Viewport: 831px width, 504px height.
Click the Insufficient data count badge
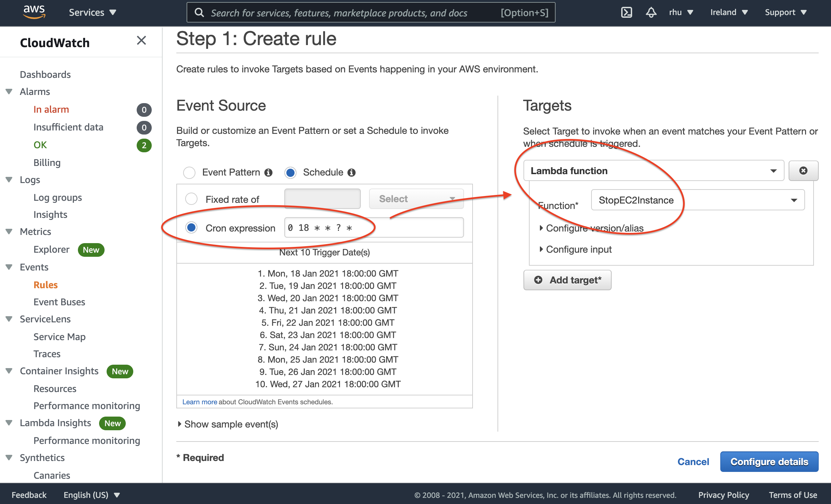pyautogui.click(x=144, y=128)
